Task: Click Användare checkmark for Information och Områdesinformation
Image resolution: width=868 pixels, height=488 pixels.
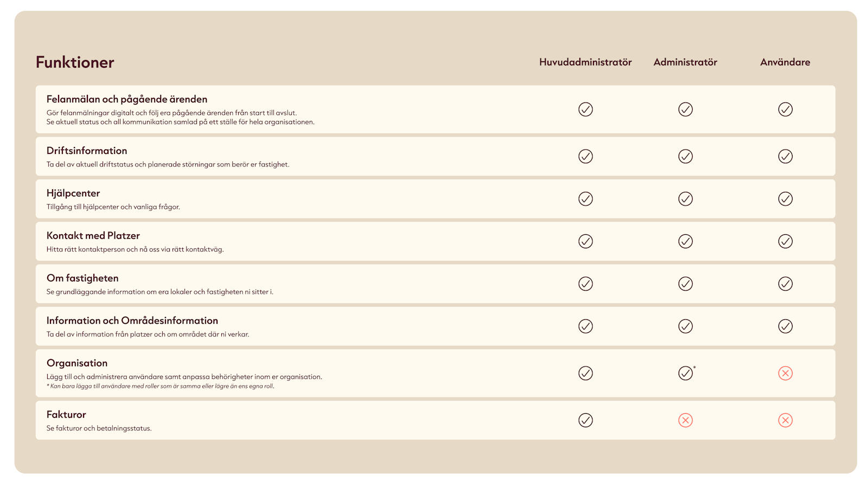Action: pos(785,326)
